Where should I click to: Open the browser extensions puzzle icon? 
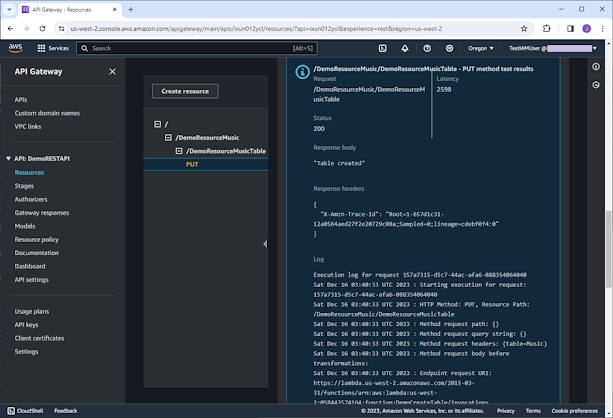coord(547,29)
